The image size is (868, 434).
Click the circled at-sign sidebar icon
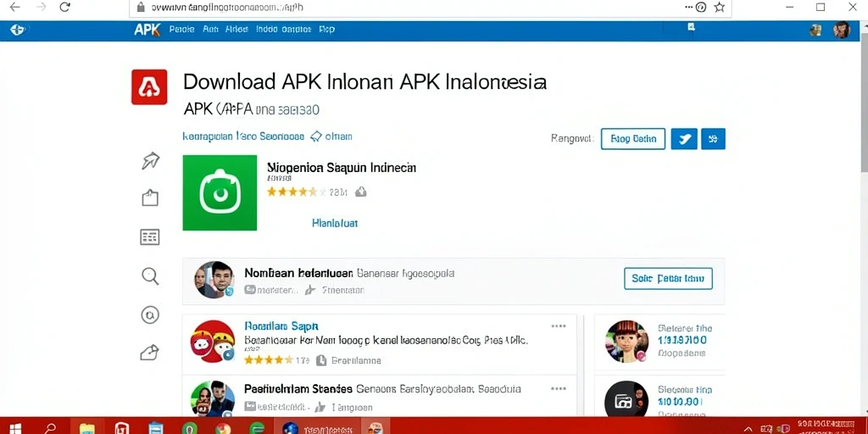point(150,315)
